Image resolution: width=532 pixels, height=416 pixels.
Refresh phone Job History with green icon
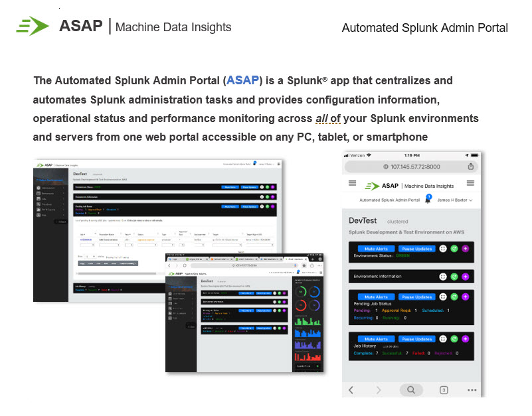(454, 339)
